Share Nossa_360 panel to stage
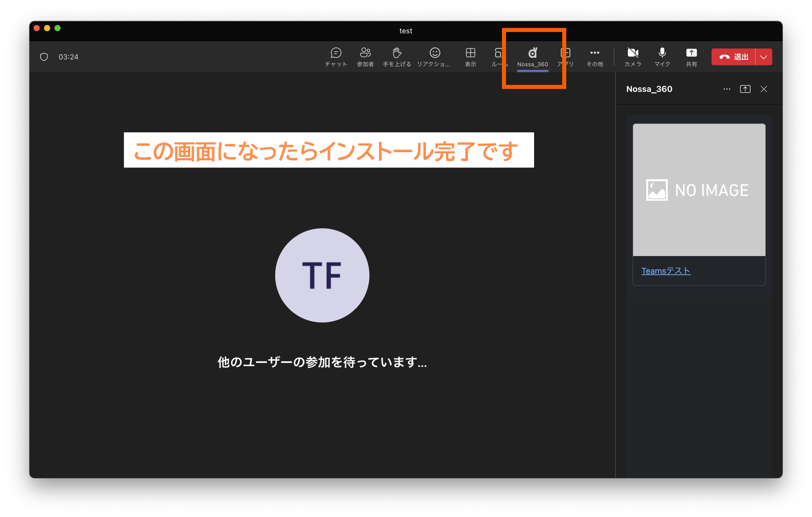The width and height of the screenshot is (812, 517). click(x=745, y=89)
